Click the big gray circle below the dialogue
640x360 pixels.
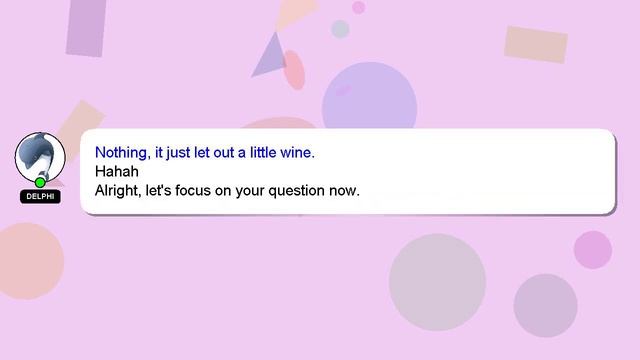[x=437, y=282]
